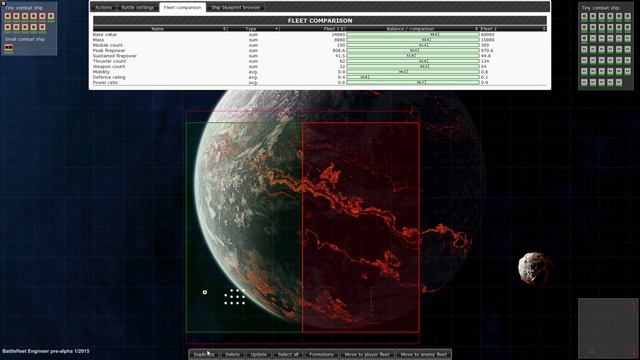Select last enemy ship in bottom row, enemy panel
Screen dimensions: 640x360
619,82
